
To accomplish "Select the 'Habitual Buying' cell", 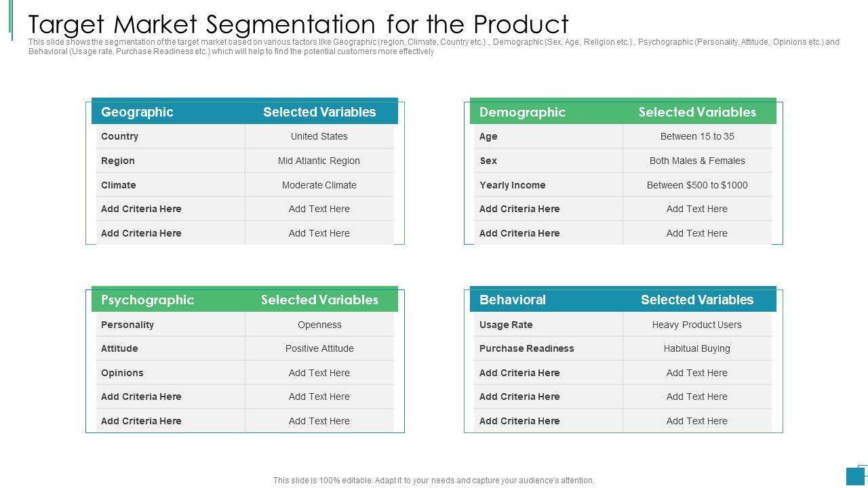I will [x=697, y=348].
